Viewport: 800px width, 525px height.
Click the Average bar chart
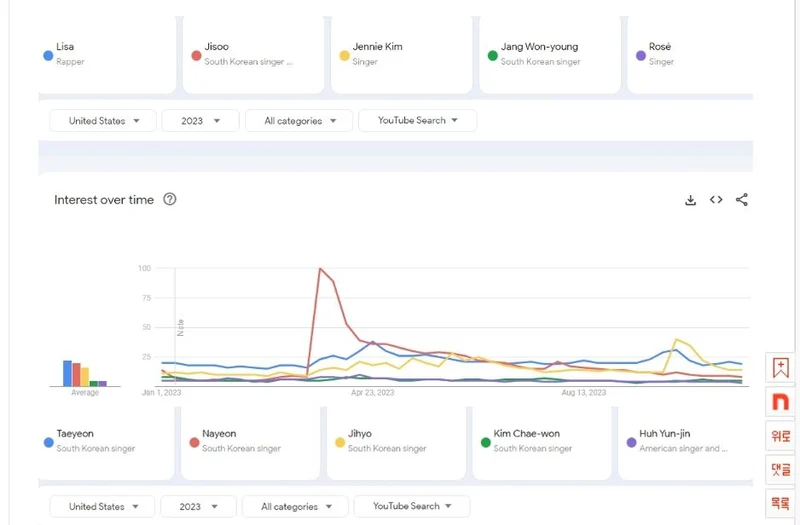pyautogui.click(x=85, y=373)
